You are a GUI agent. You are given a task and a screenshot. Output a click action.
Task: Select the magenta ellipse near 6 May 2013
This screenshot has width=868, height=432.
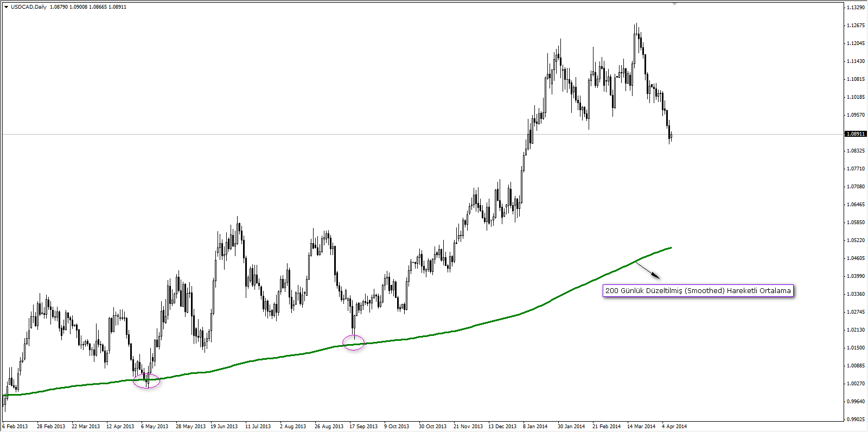pyautogui.click(x=146, y=381)
